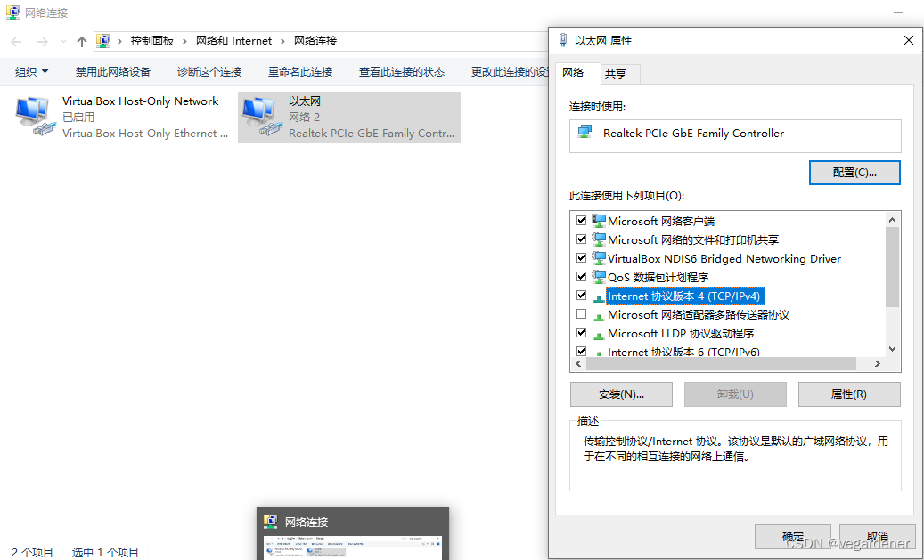Click the 网络连接 taskbar preview icon
This screenshot has height=560, width=924.
pyautogui.click(x=271, y=521)
